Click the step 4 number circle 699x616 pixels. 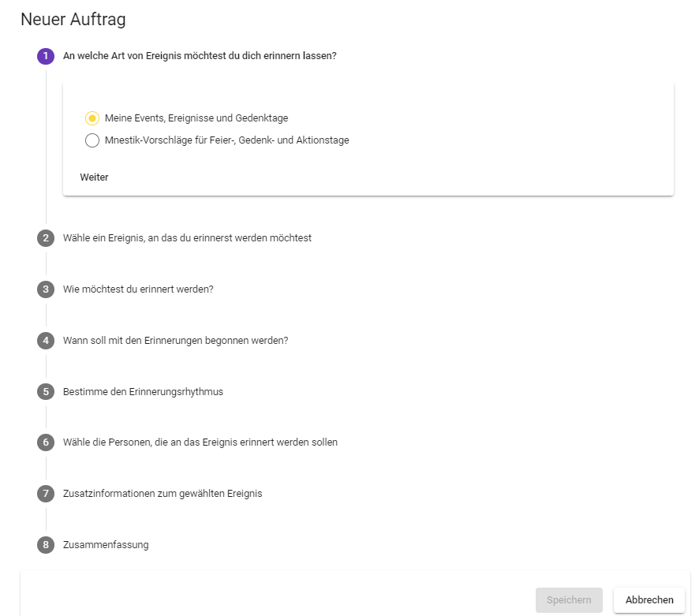click(46, 340)
